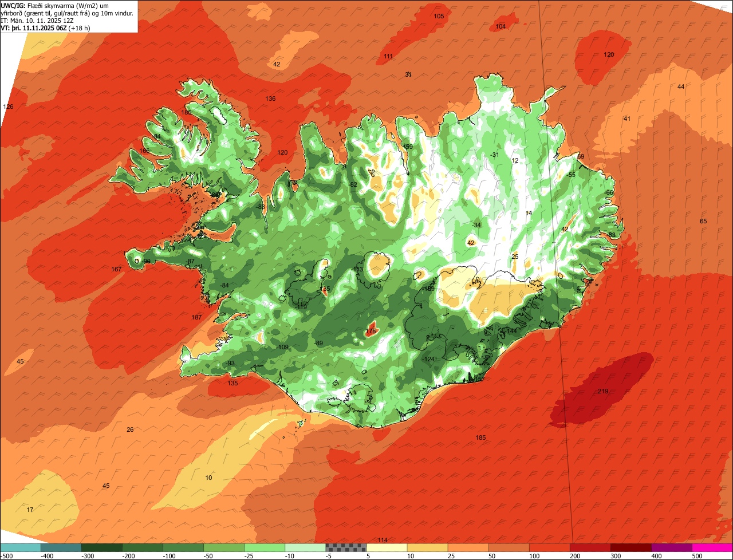This screenshot has width=733, height=560.
Task: Click the land value -93 on Reykjanes
Action: click(230, 363)
